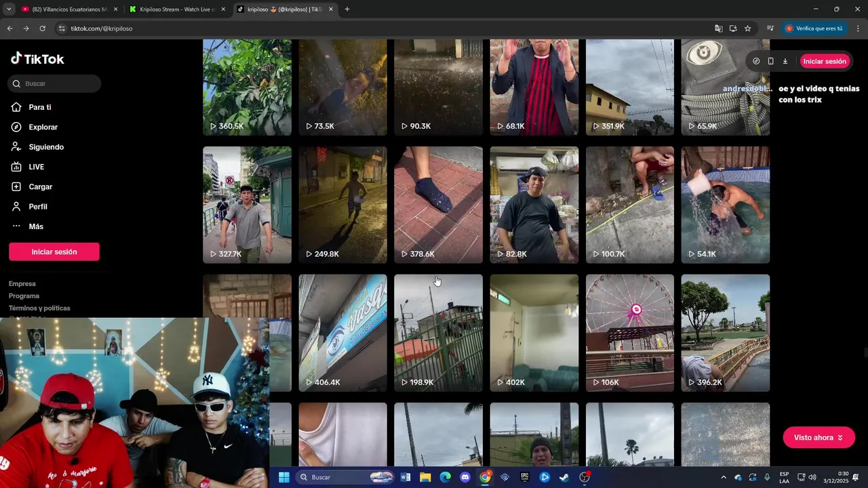
Task: Click the TikTok logo
Action: pos(37,59)
